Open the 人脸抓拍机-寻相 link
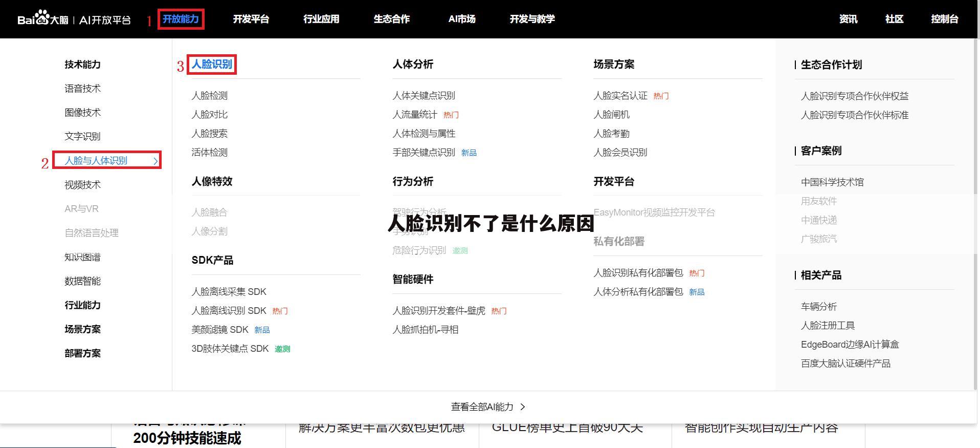Screen dimensions: 980x448 425,330
